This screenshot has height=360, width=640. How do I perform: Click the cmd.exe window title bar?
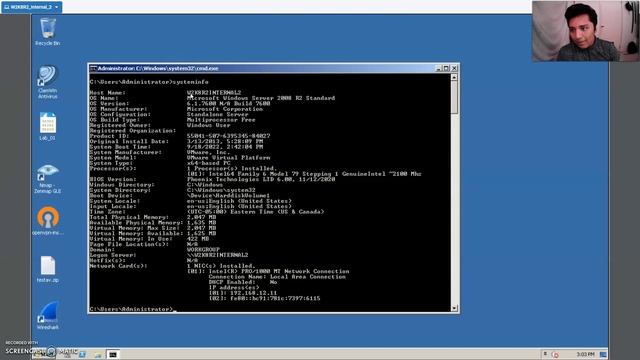pos(261,68)
